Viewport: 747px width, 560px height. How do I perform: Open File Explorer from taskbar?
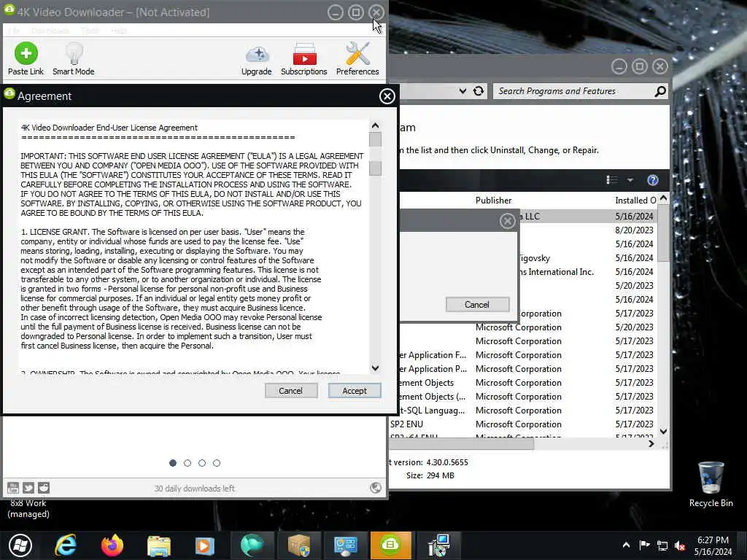pos(158,545)
